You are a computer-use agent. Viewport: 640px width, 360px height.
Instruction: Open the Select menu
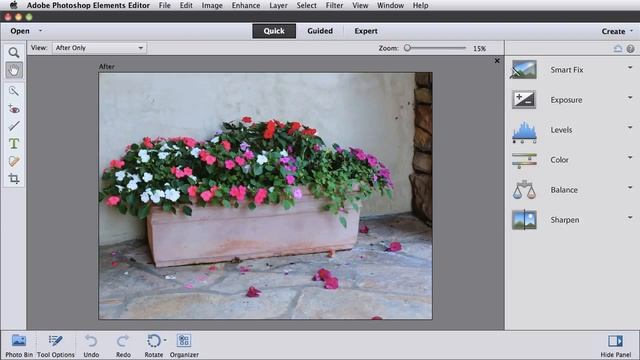[x=307, y=5]
